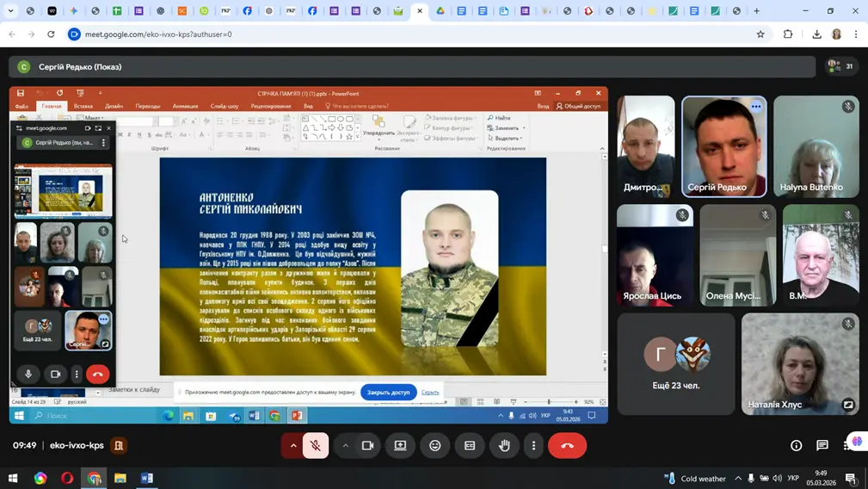The height and width of the screenshot is (489, 868).
Task: Expand camera video settings arrow
Action: (x=346, y=445)
